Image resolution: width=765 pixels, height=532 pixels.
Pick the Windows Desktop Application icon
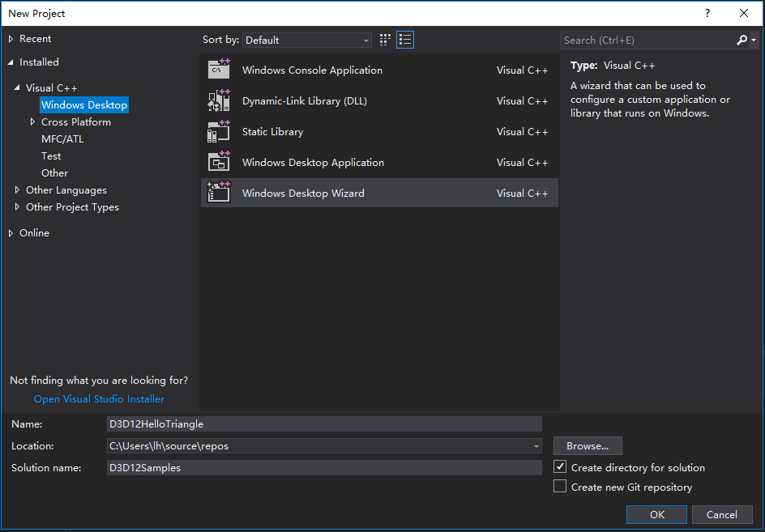[219, 162]
